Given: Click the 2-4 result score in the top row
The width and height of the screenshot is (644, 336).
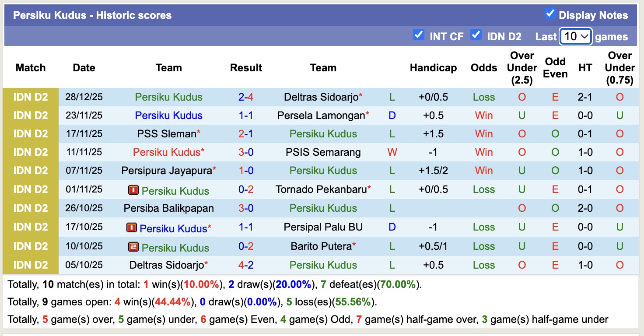Looking at the screenshot, I should pyautogui.click(x=246, y=97).
